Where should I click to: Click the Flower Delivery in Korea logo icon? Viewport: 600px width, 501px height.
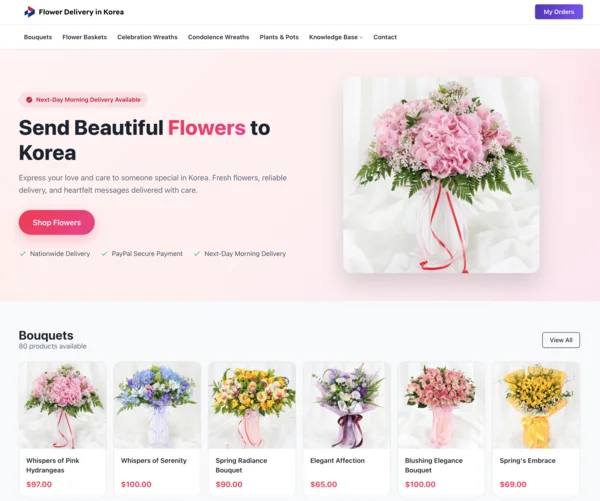coord(29,12)
